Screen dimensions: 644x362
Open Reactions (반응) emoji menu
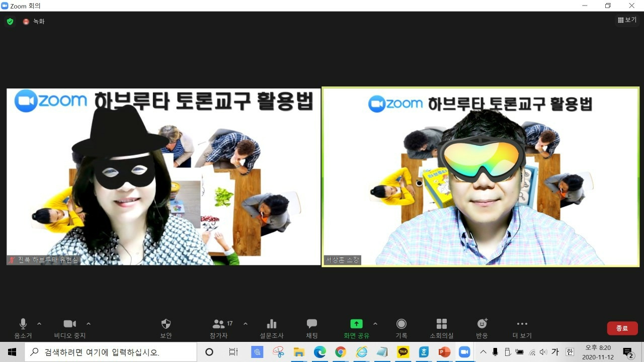(x=482, y=329)
